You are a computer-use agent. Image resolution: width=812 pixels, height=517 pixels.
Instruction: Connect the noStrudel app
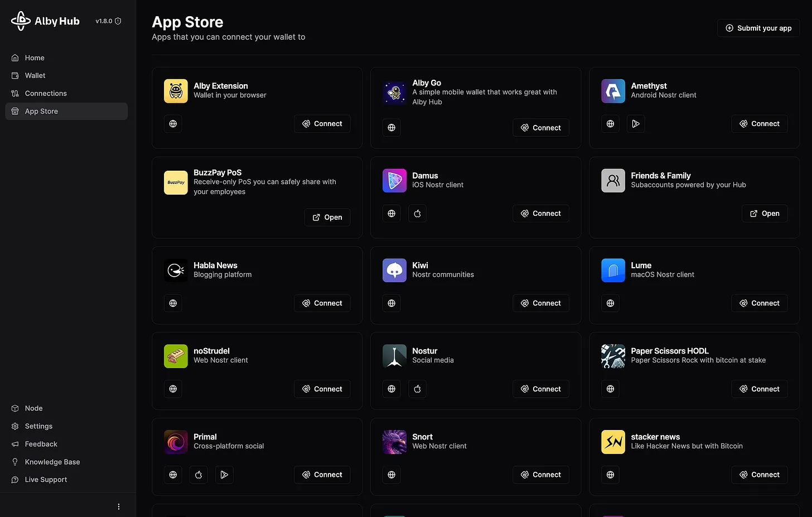(x=322, y=389)
